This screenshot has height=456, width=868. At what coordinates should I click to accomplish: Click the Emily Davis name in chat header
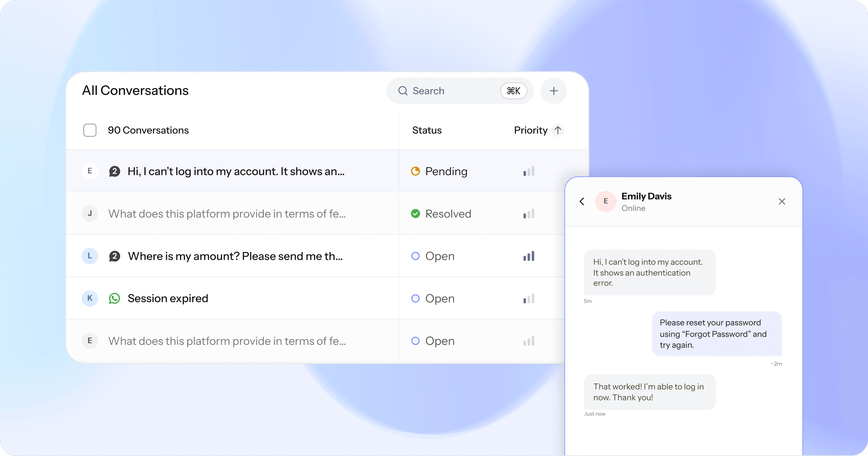(646, 196)
